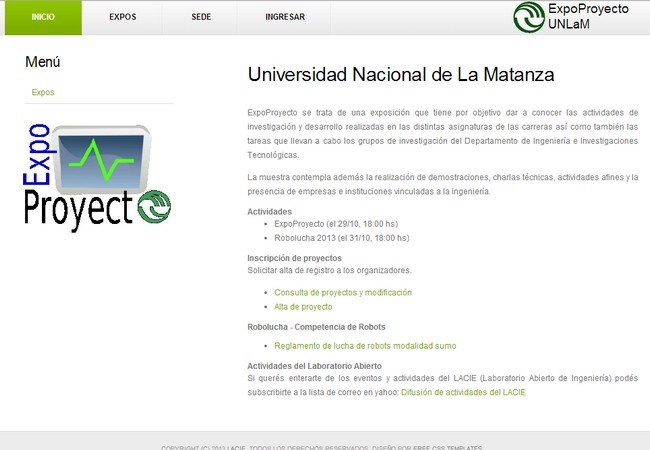
Task: Click the green UNLaM logo in the header
Action: click(x=529, y=17)
